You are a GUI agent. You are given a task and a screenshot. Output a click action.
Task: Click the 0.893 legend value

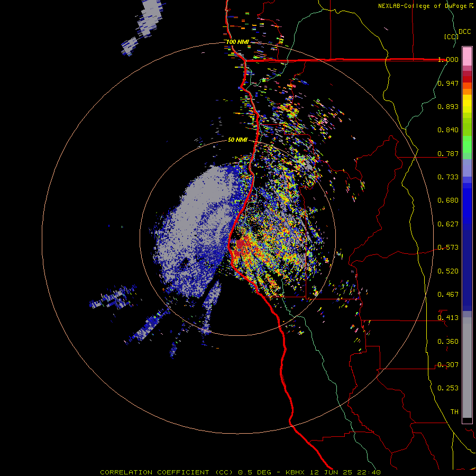[x=448, y=106]
